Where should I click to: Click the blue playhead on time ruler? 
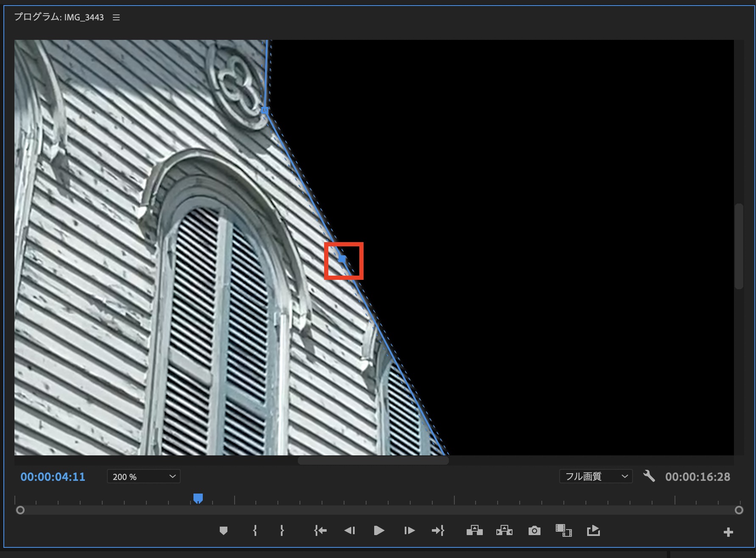pyautogui.click(x=198, y=498)
